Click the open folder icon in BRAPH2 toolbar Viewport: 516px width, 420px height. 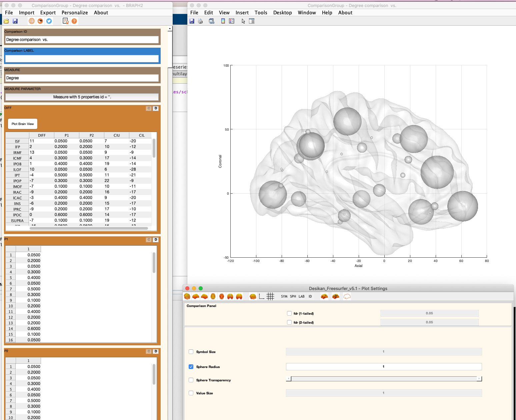coord(6,21)
